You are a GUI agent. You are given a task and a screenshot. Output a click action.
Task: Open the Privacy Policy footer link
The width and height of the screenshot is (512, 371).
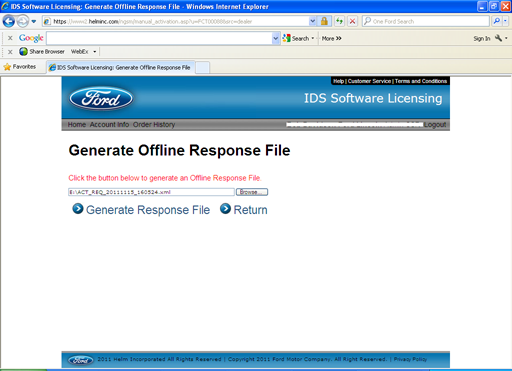point(410,359)
